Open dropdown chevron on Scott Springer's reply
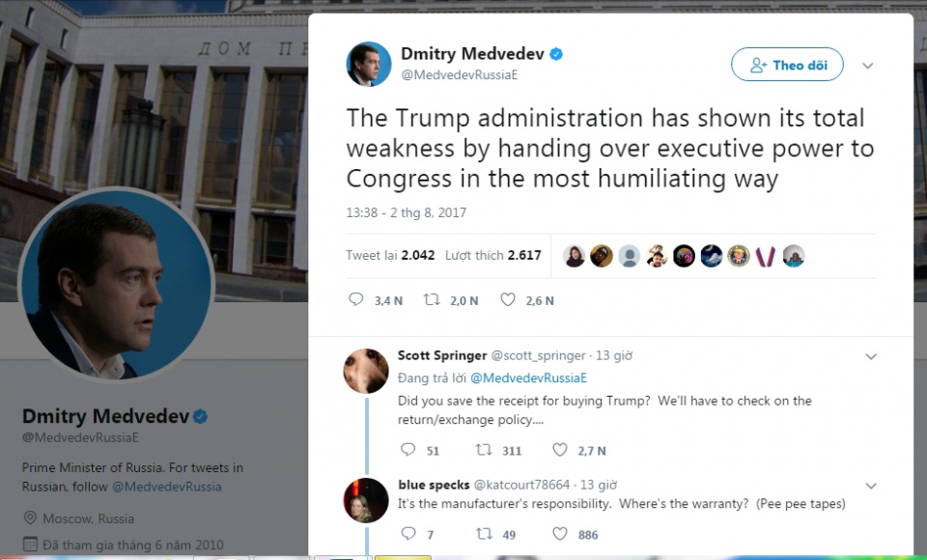Viewport: 927px width, 560px height. [870, 356]
